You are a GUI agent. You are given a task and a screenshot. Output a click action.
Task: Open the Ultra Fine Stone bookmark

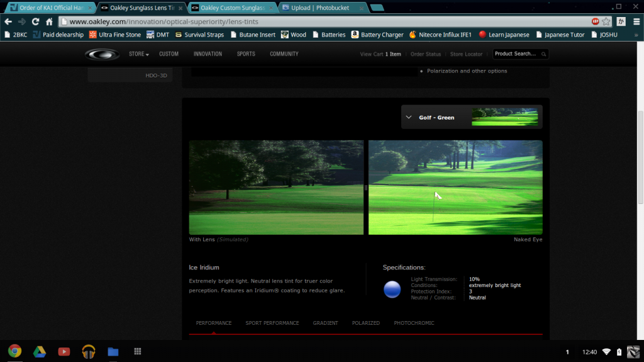(114, 35)
